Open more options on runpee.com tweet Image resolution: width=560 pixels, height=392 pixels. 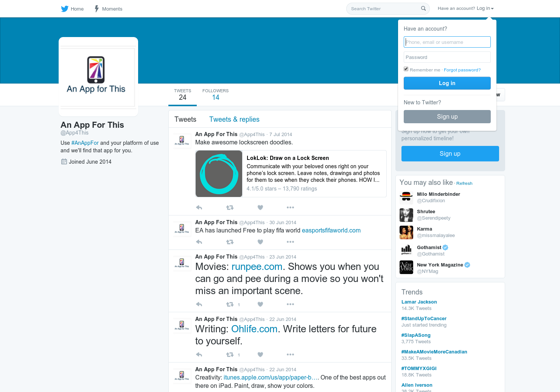(290, 304)
